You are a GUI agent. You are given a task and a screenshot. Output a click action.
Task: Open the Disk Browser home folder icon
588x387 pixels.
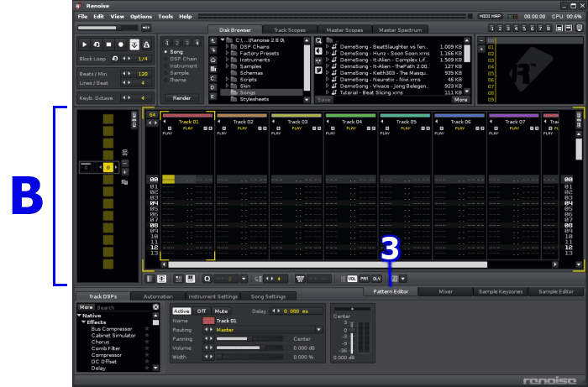tap(213, 60)
